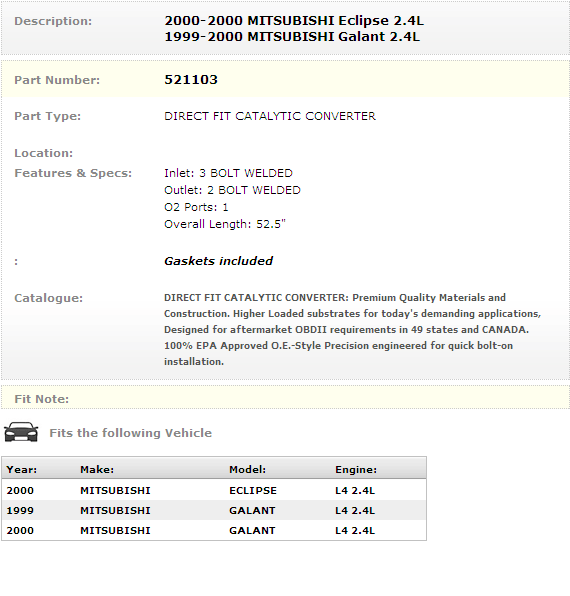570x596 pixels.
Task: Select 'Inlet: 3 BOLT WELDED' spec
Action: click(228, 173)
